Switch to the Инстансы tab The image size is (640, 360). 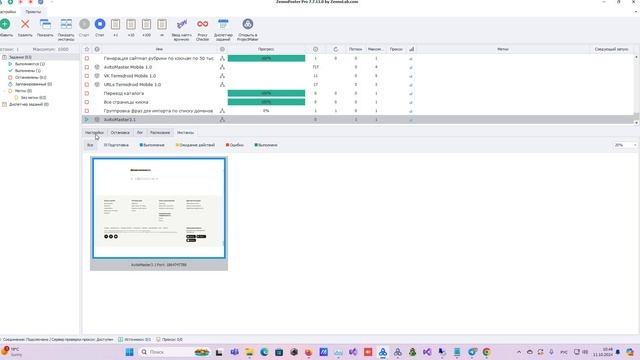[185, 133]
